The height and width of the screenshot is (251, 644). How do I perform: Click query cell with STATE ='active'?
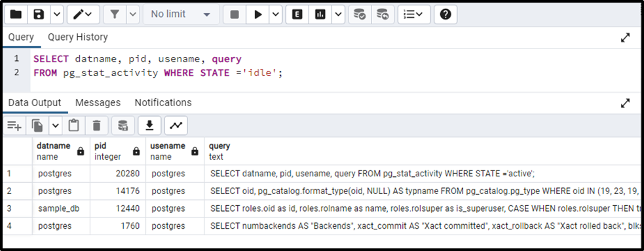coord(423,174)
